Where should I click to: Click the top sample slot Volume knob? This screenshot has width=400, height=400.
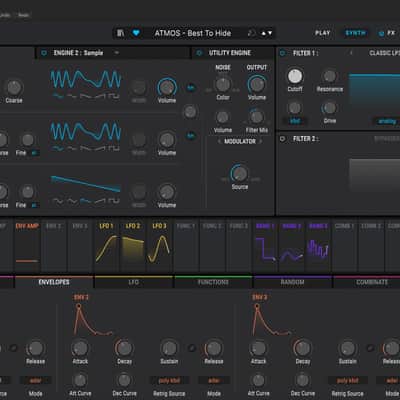[x=167, y=88]
